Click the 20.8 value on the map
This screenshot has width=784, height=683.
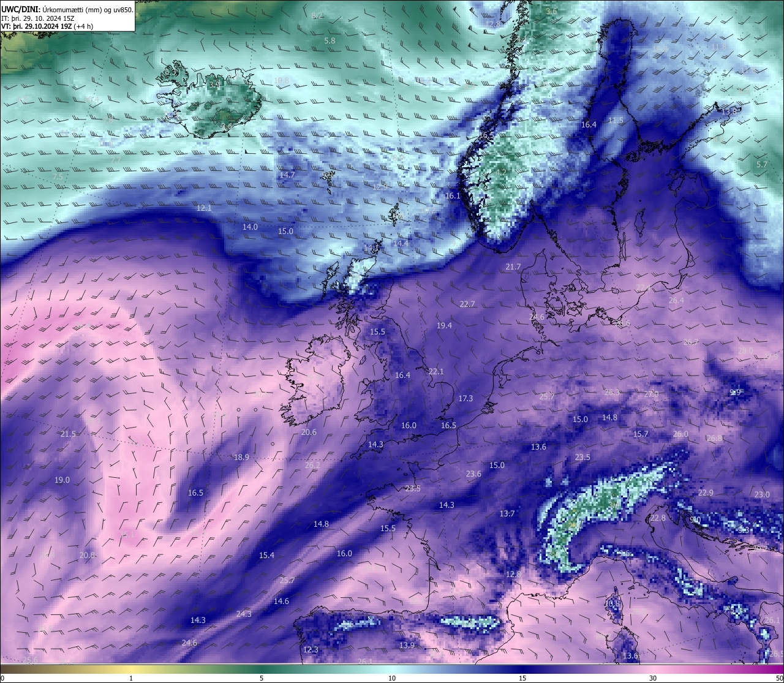(x=87, y=556)
